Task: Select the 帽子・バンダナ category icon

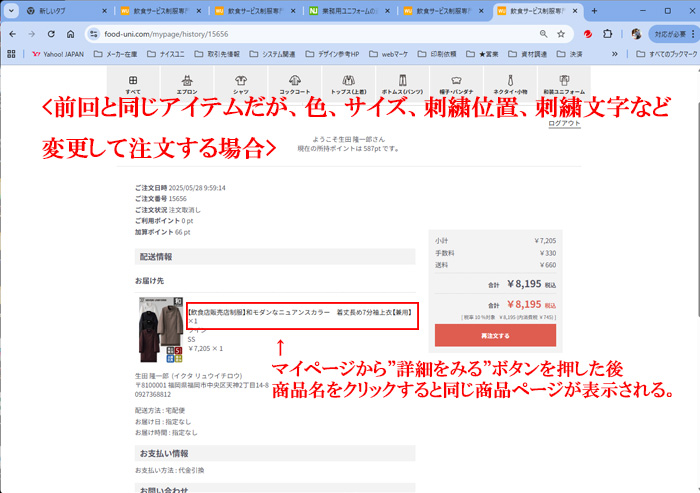Action: tap(456, 82)
